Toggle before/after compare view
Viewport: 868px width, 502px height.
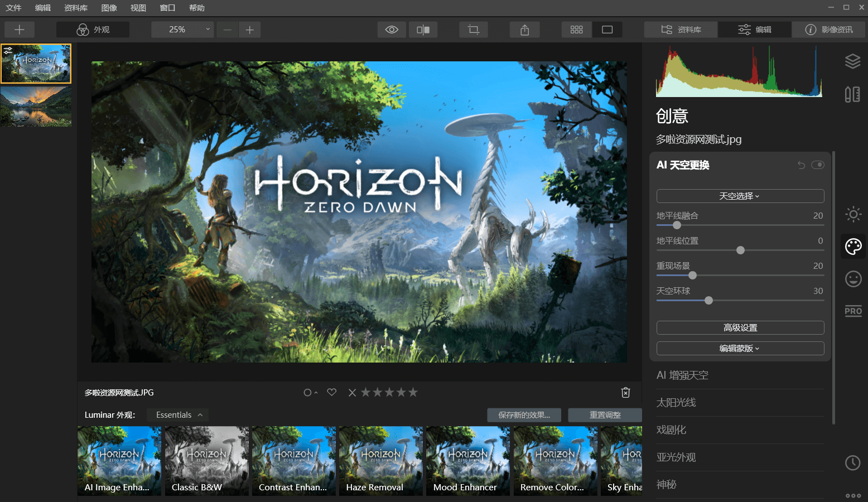[x=423, y=30]
